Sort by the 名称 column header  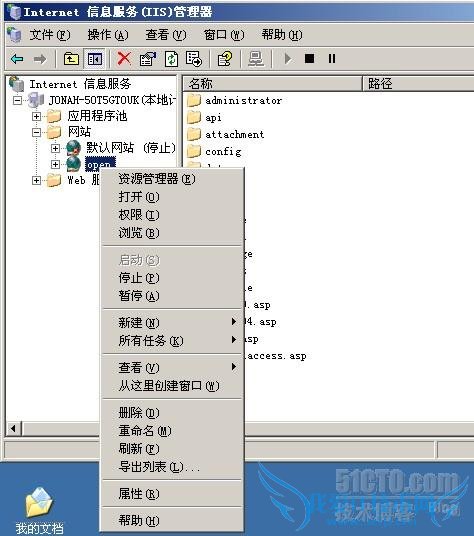click(x=273, y=83)
